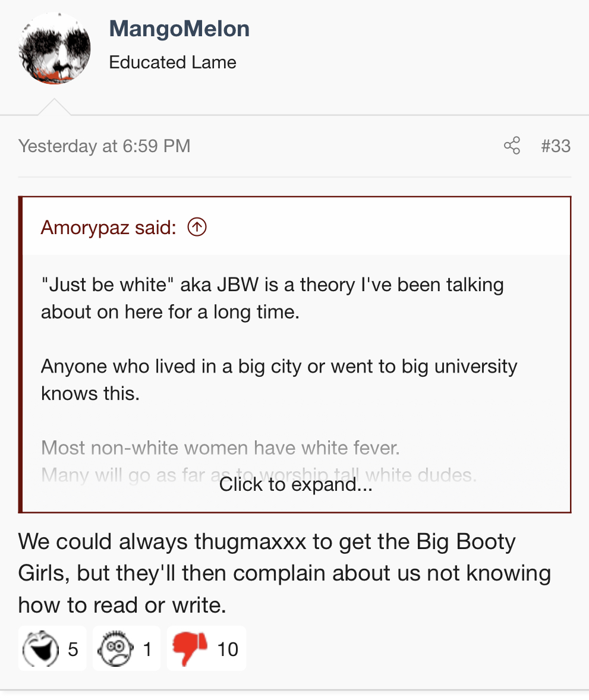The width and height of the screenshot is (589, 700).
Task: Click the shocked reaction count 1
Action: (x=147, y=649)
